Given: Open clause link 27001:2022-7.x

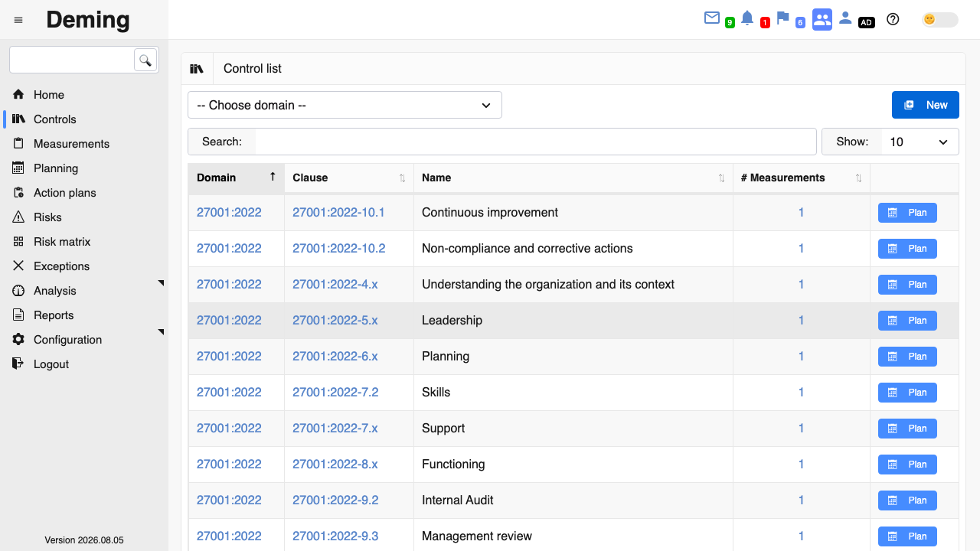Looking at the screenshot, I should pyautogui.click(x=335, y=429).
